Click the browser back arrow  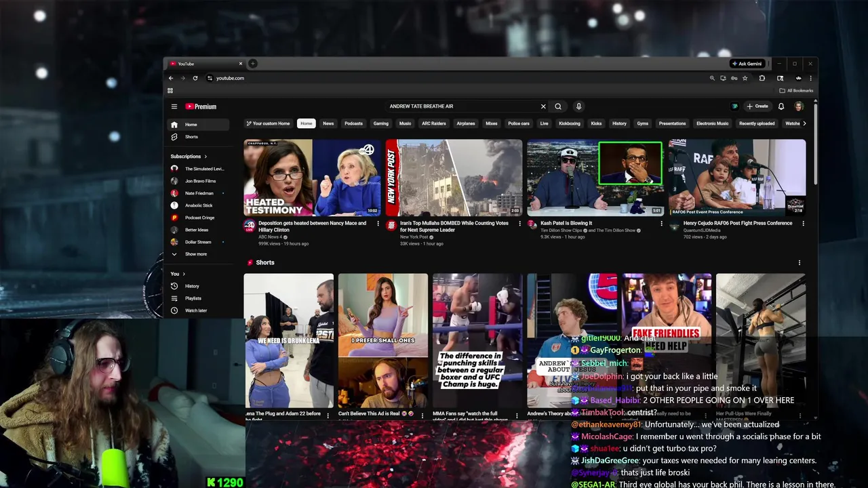click(171, 78)
